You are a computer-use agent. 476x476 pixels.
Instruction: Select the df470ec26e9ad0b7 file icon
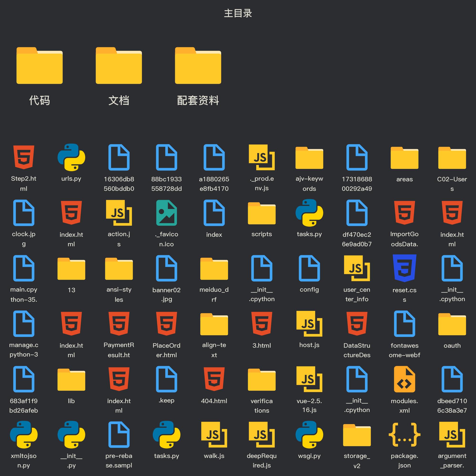click(x=357, y=213)
